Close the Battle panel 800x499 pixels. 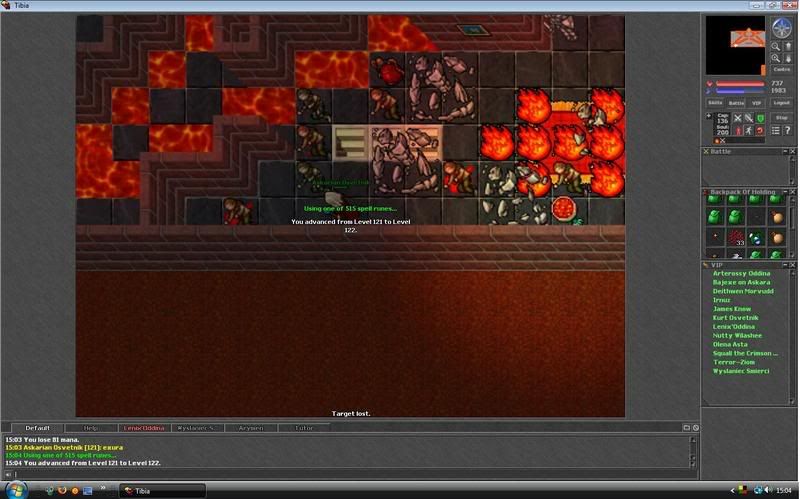793,152
